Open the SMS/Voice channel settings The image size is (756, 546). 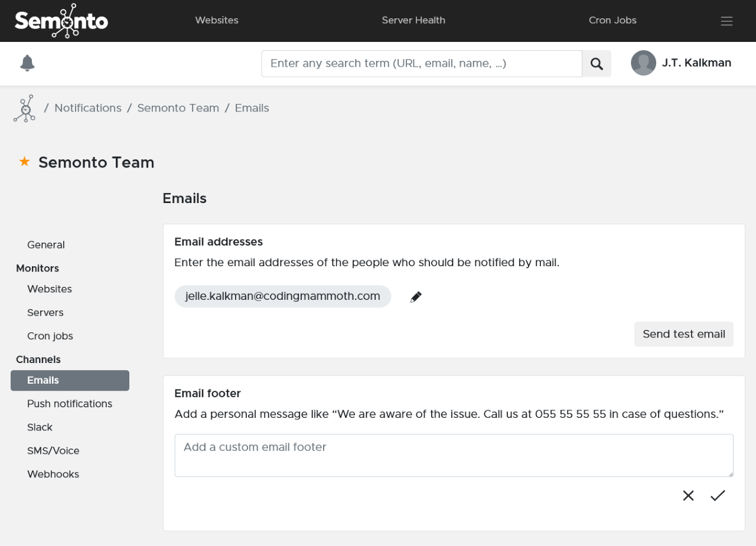tap(53, 451)
